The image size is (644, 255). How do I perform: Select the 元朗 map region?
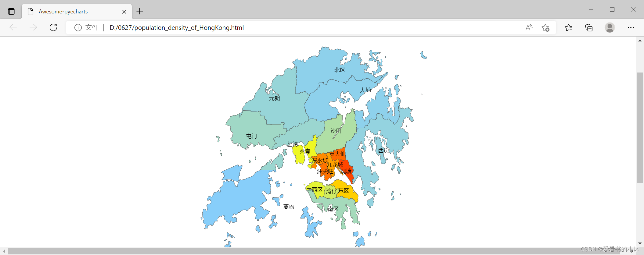274,98
